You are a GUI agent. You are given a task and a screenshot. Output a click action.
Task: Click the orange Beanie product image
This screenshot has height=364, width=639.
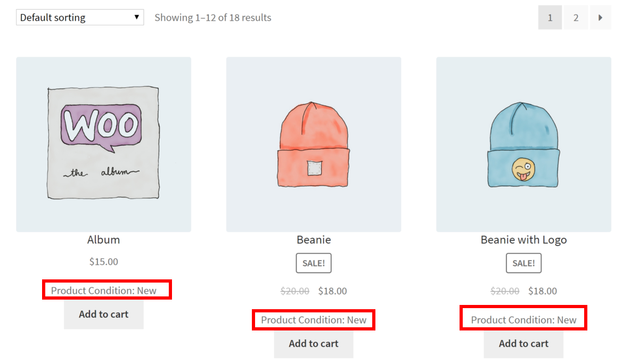[313, 144]
